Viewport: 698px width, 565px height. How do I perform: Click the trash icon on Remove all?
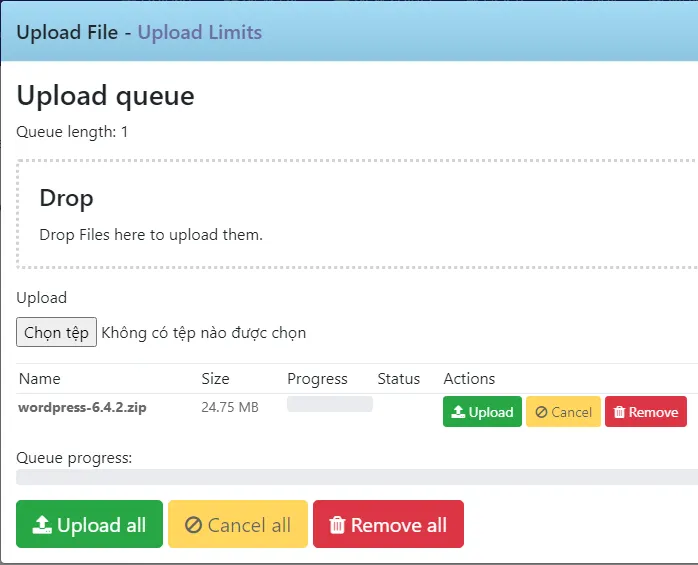(x=337, y=525)
